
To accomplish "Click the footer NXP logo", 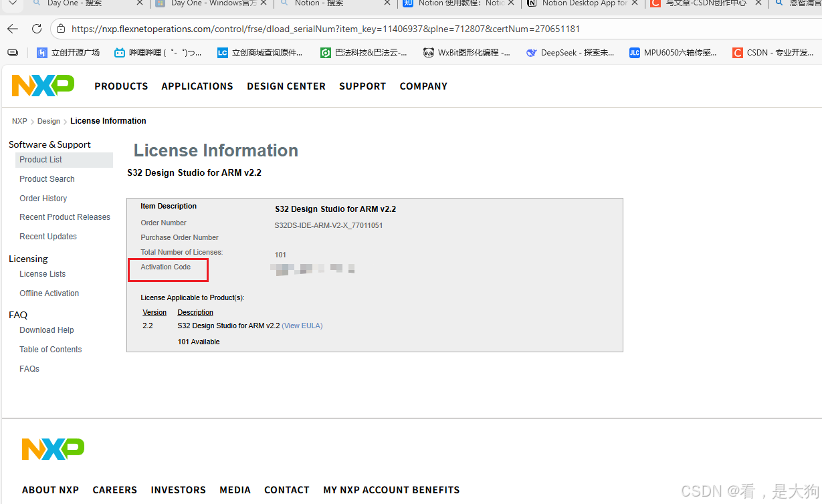I will tap(53, 449).
